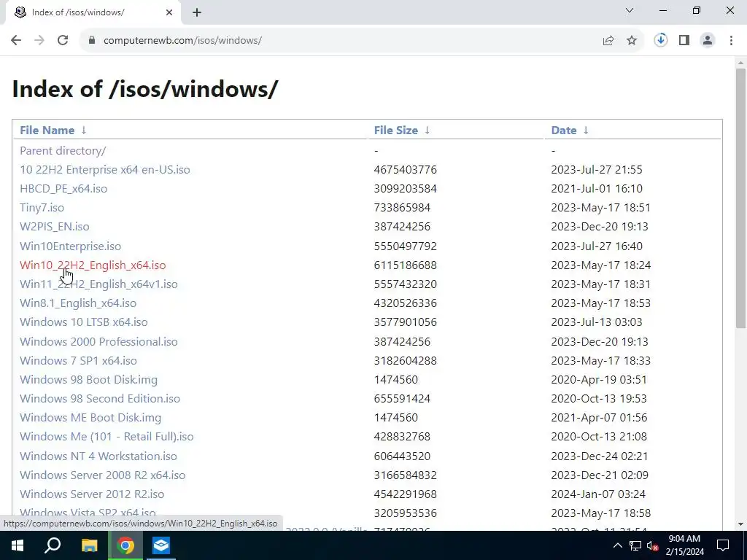Download Windows ME Boot Disk.img
Screen dimensions: 747x560
tap(90, 418)
